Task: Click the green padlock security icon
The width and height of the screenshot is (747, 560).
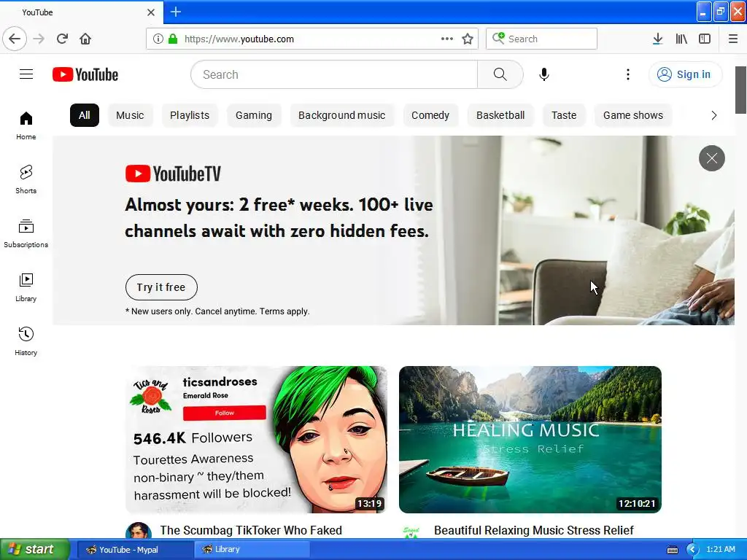Action: tap(173, 39)
